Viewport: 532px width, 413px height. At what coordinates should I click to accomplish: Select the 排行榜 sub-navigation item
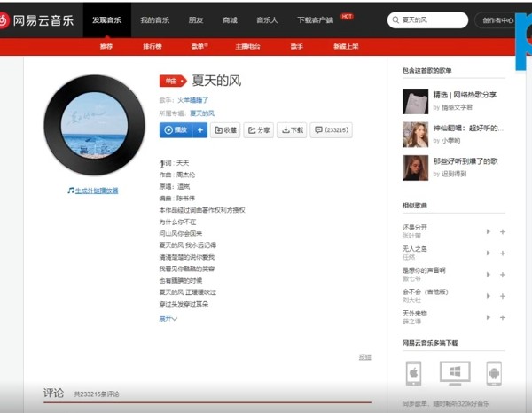tap(153, 46)
